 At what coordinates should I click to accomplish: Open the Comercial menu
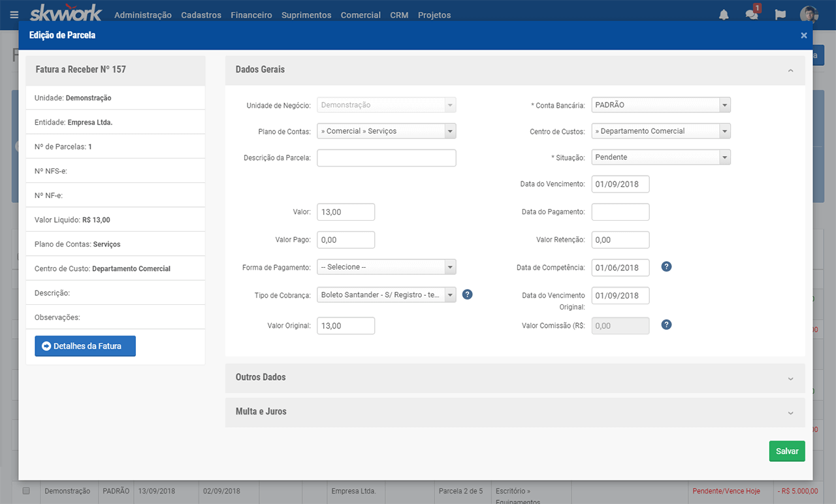coord(361,15)
